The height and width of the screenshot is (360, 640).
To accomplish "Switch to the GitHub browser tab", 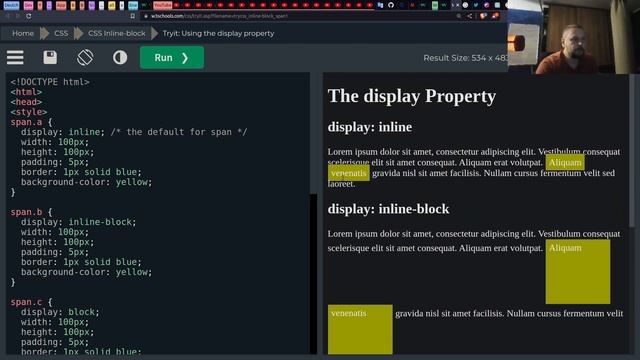I will [391, 5].
